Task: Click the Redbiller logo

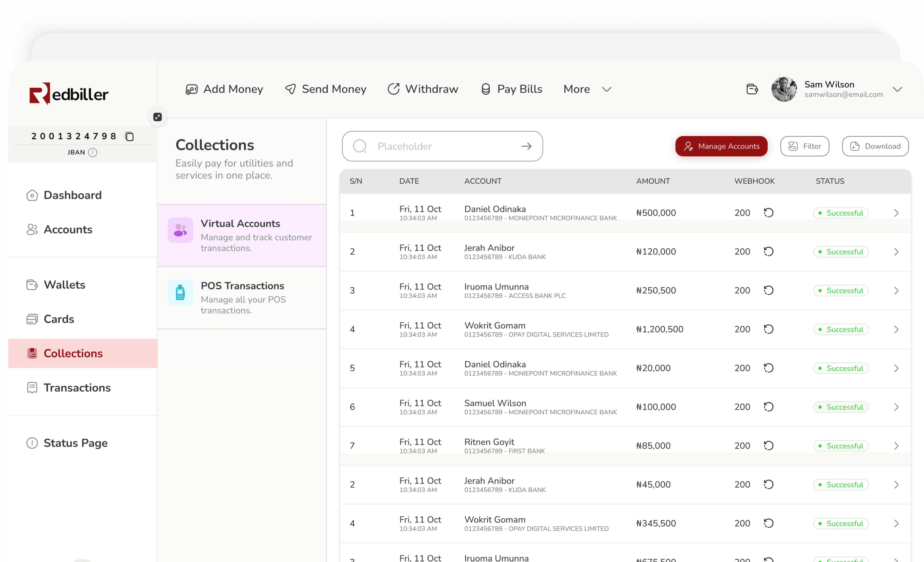Action: (x=69, y=94)
